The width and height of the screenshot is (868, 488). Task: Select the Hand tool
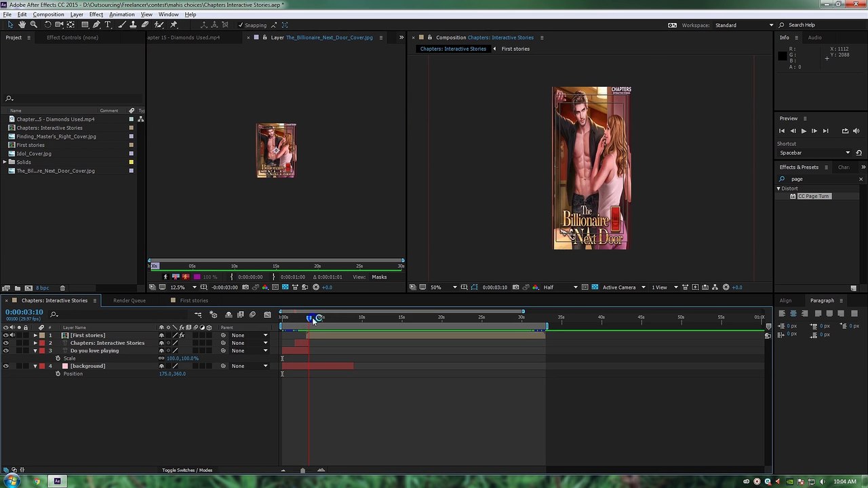pos(22,25)
